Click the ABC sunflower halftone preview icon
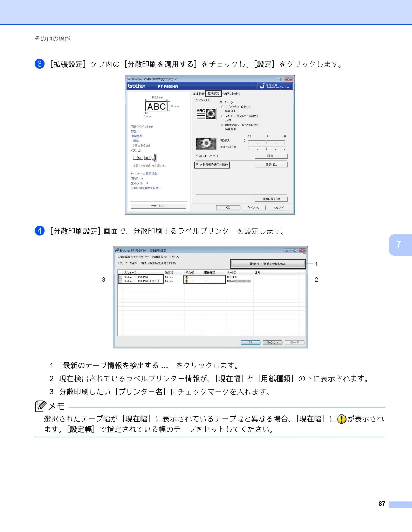This screenshot has height=532, width=412. pos(206,114)
